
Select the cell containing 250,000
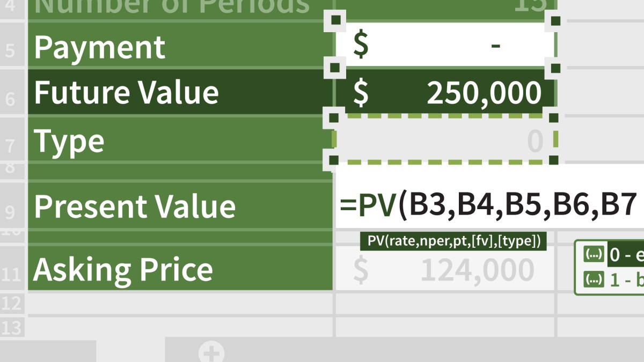[445, 93]
